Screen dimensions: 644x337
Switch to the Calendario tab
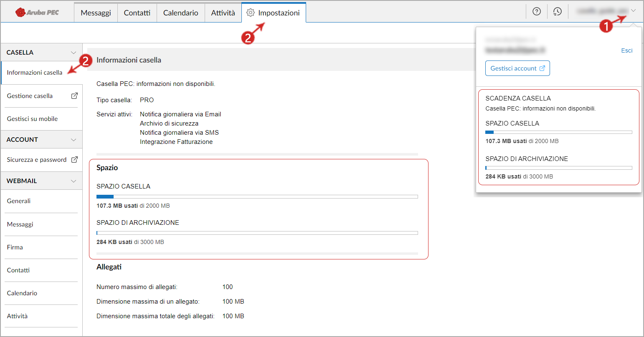(x=180, y=13)
